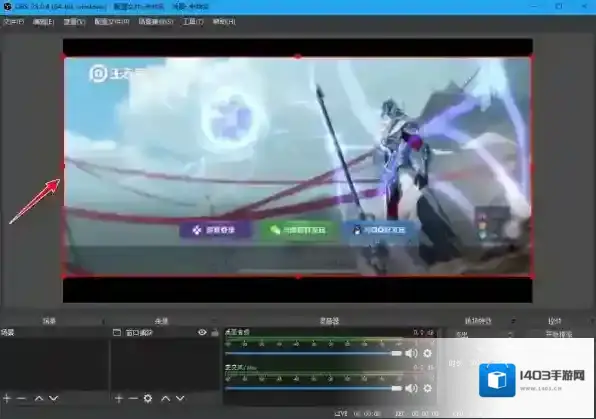Open the 文件(F) menu
Image resolution: width=596 pixels, height=419 pixels.
click(13, 22)
